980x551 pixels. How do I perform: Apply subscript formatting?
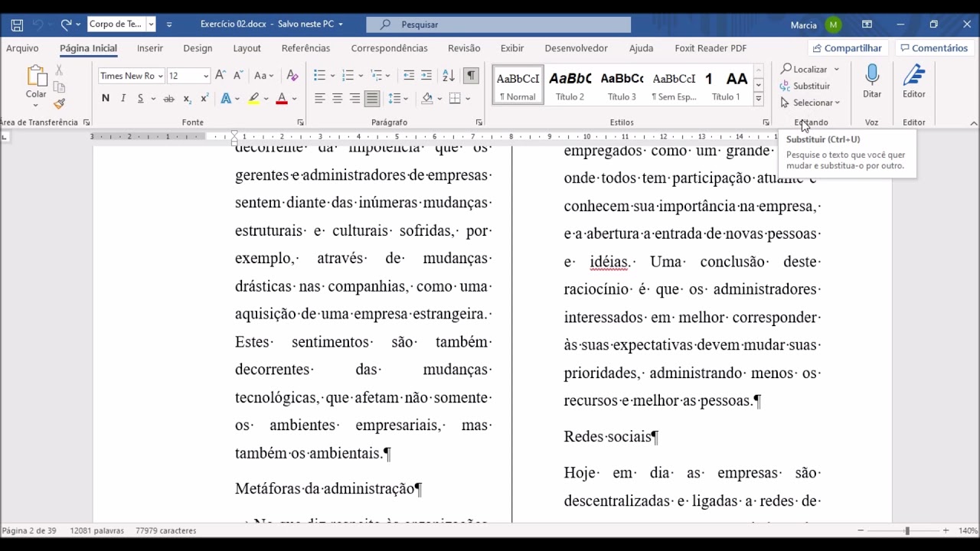(188, 99)
